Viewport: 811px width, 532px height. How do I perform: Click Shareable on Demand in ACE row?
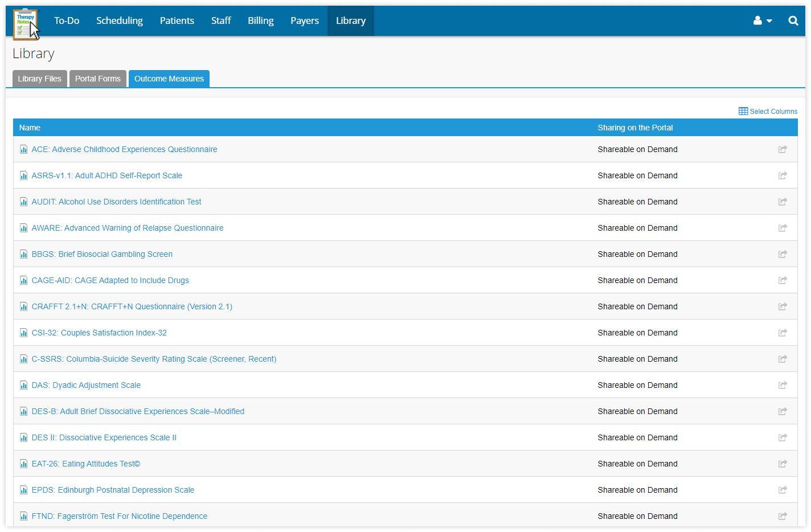click(x=637, y=149)
